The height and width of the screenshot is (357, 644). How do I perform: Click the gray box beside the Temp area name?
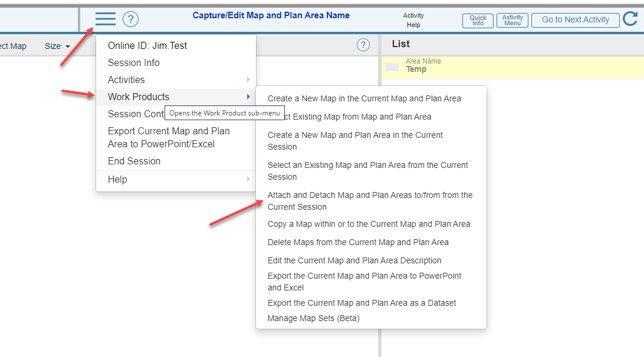(x=392, y=67)
